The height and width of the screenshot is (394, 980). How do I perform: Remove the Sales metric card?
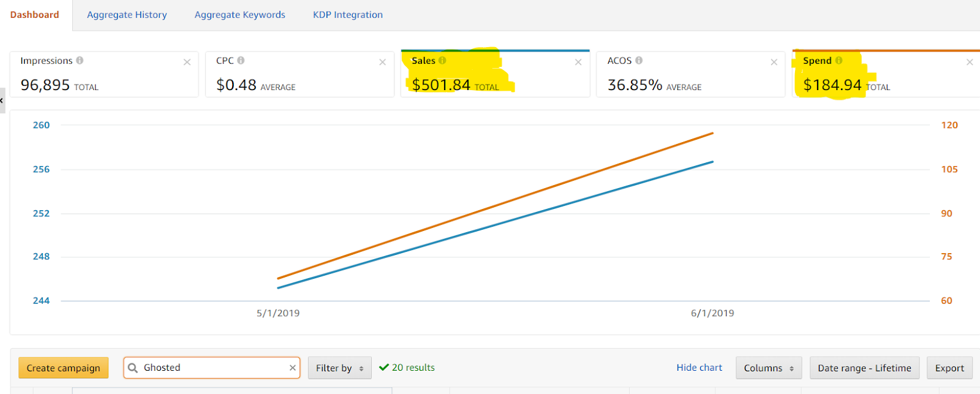pos(578,62)
